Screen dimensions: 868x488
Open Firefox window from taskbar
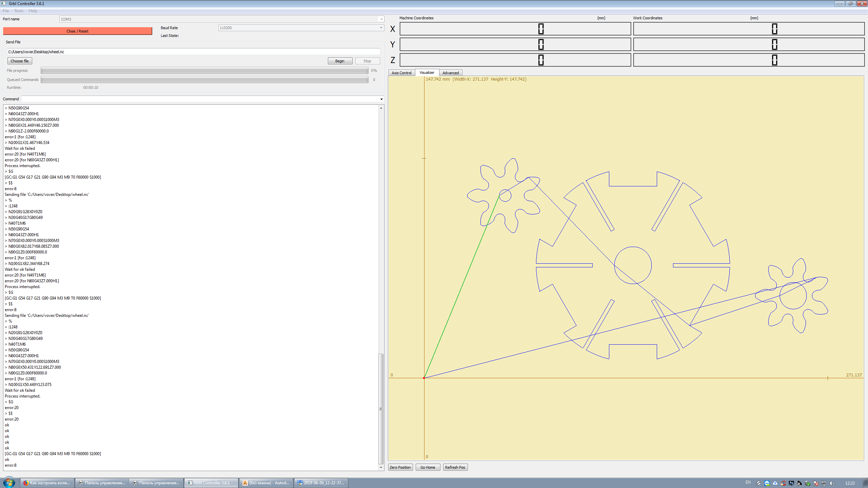coord(47,483)
